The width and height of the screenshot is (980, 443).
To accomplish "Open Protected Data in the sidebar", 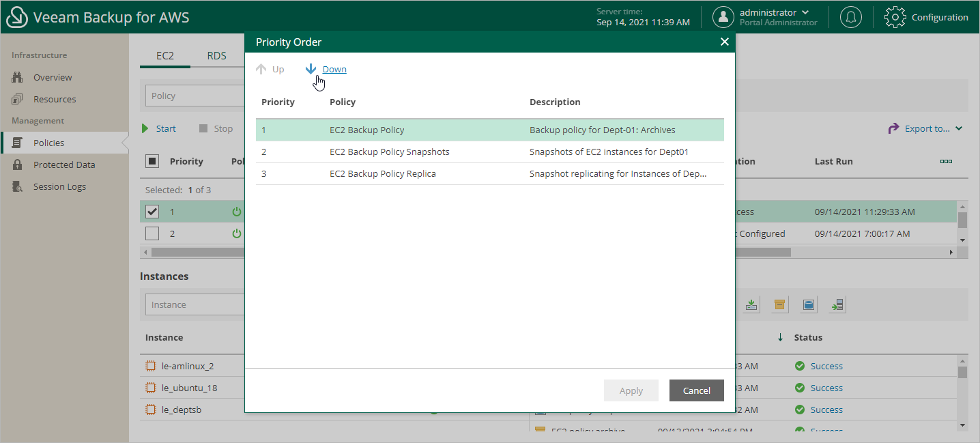I will (x=64, y=165).
